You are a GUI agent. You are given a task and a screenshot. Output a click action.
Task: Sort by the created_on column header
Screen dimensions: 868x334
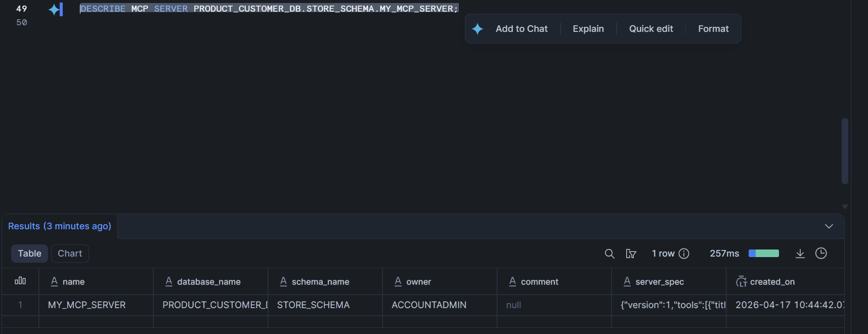tap(785, 281)
